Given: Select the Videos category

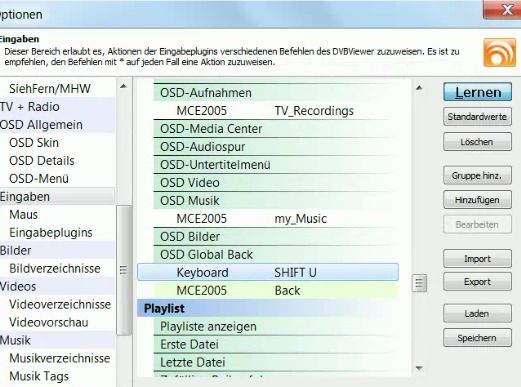Looking at the screenshot, I should [x=18, y=287].
